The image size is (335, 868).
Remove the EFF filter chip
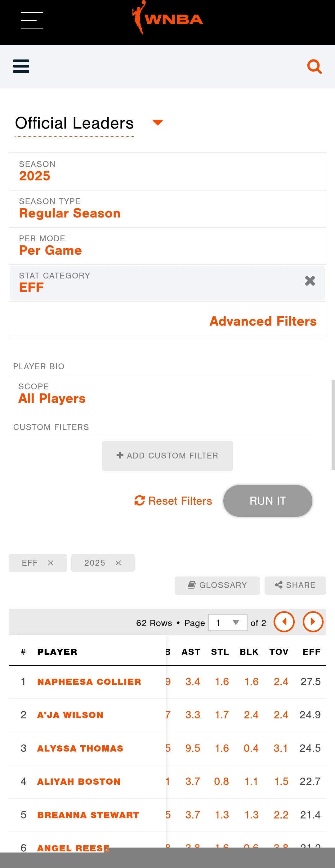click(x=51, y=563)
